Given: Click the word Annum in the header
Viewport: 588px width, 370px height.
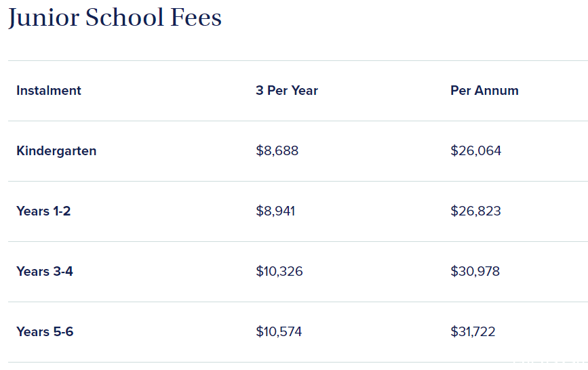Looking at the screenshot, I should (x=496, y=90).
